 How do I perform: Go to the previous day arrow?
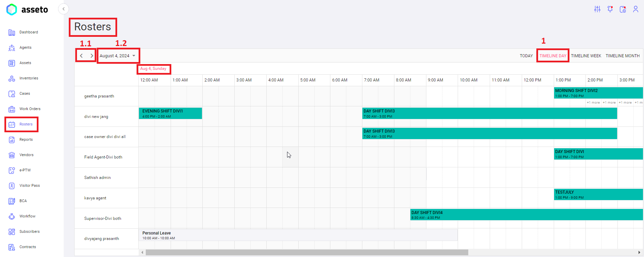81,56
